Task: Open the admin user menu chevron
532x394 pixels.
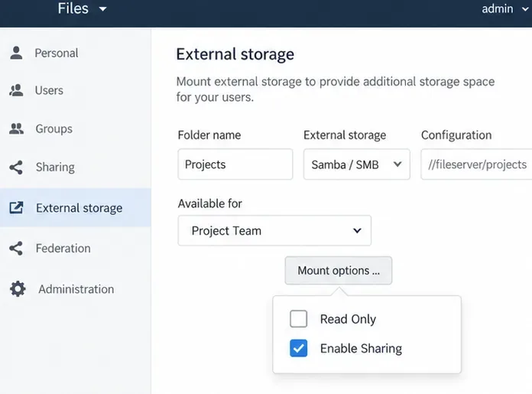Action: (x=525, y=9)
